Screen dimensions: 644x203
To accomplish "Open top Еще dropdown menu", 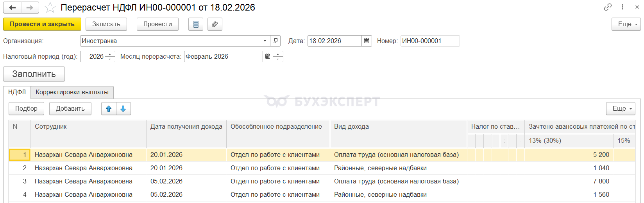I will point(626,24).
